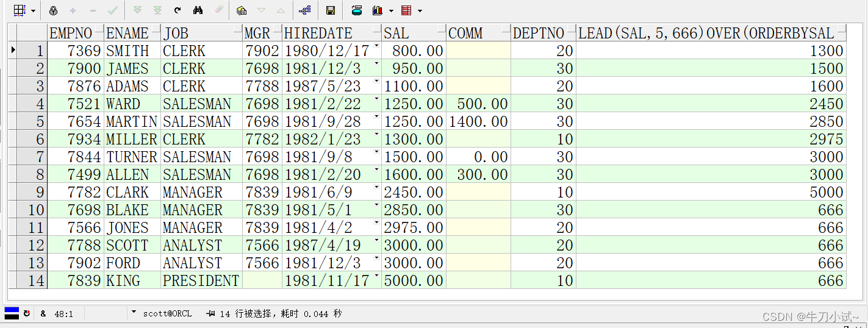This screenshot has height=328, width=868.
Task: Click the fetch last page arrows icon
Action: coord(157,10)
